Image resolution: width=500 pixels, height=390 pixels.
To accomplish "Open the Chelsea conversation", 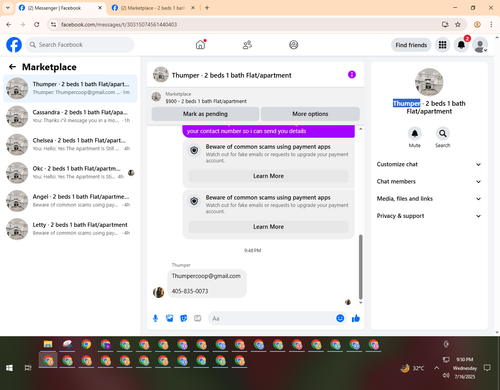I will 70,144.
